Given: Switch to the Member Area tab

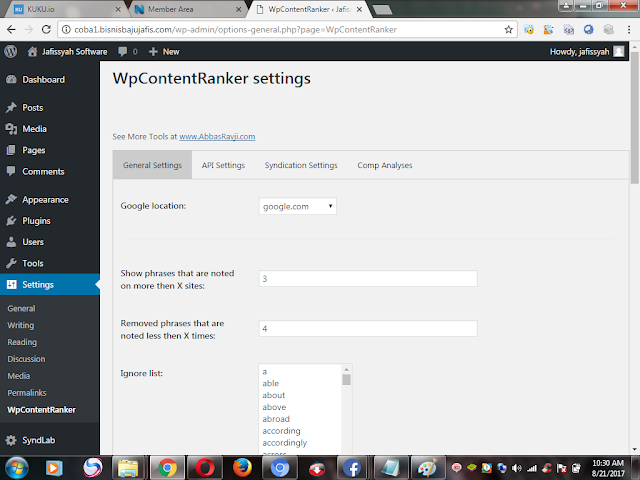Looking at the screenshot, I should (x=186, y=9).
